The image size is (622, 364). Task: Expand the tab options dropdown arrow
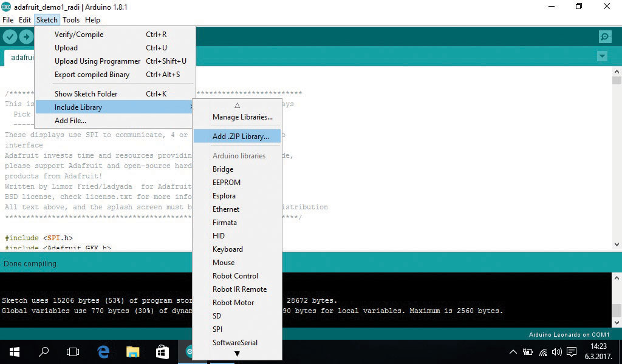coord(602,56)
